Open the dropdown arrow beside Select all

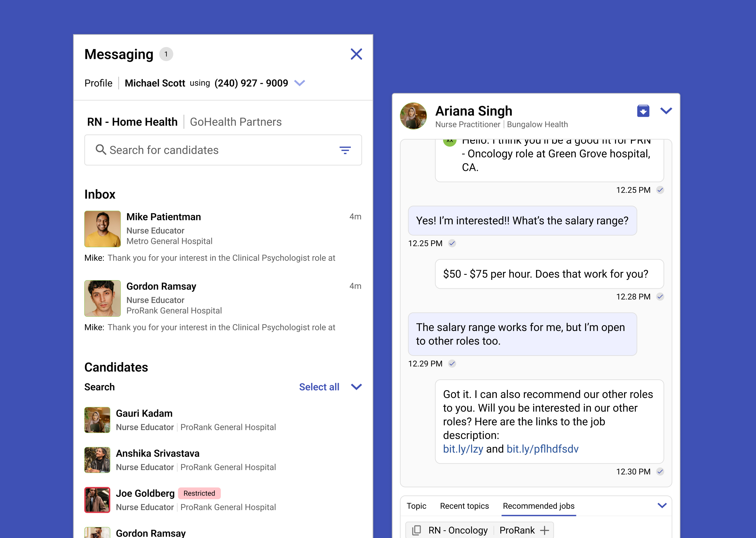356,387
